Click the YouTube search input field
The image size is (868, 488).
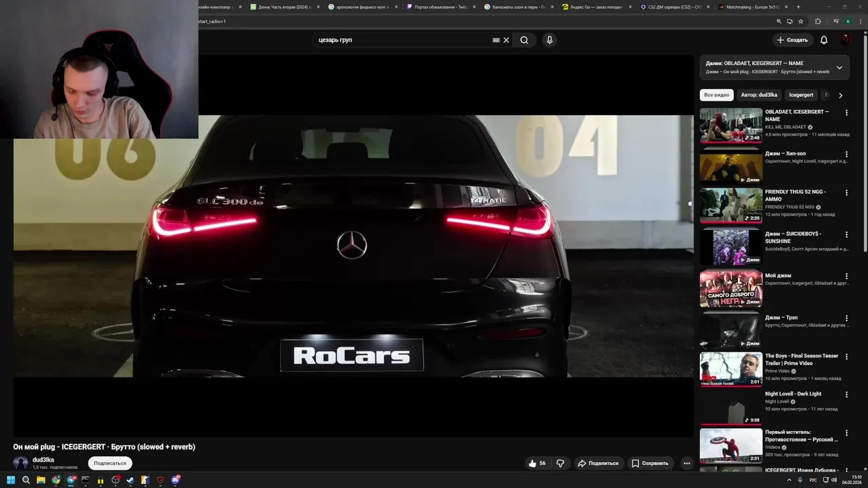(403, 40)
